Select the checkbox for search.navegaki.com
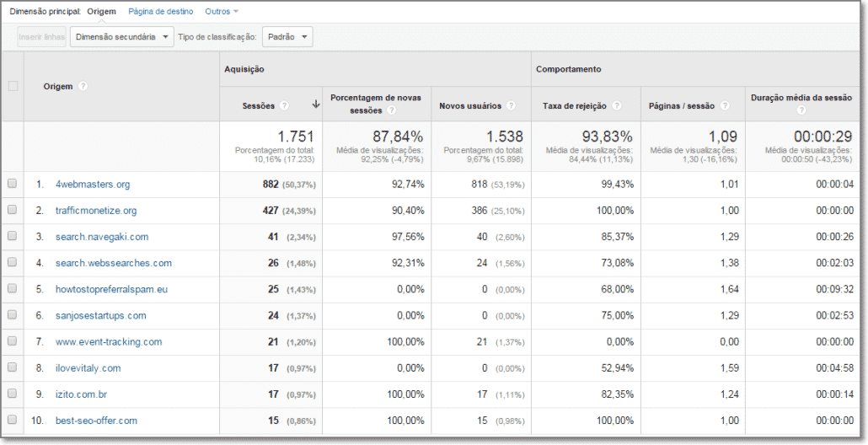The image size is (868, 445). pyautogui.click(x=12, y=236)
